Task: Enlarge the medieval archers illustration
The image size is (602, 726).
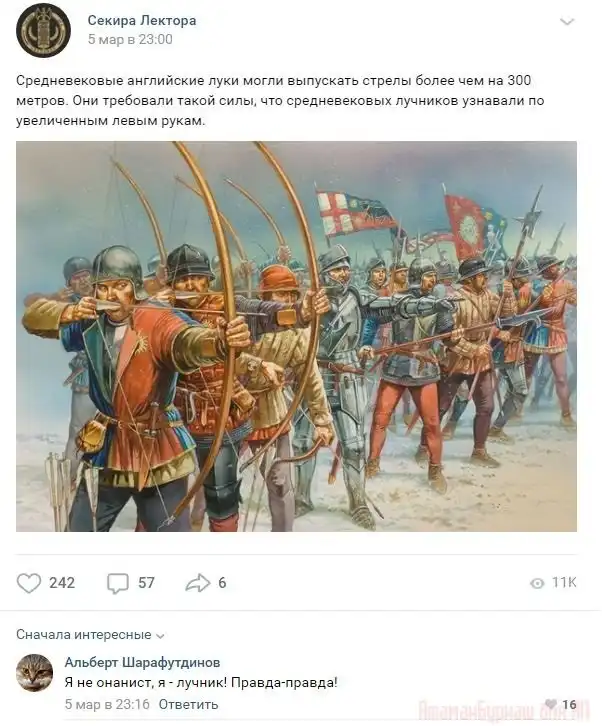Action: [296, 337]
